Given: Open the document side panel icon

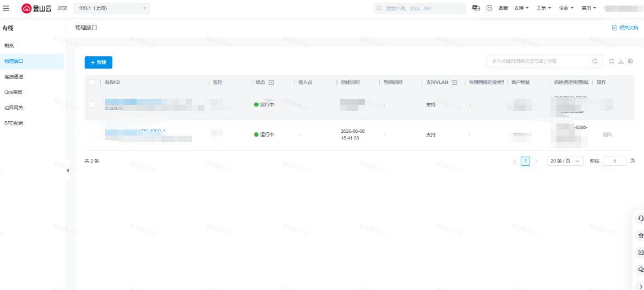Looking at the screenshot, I should 640,252.
